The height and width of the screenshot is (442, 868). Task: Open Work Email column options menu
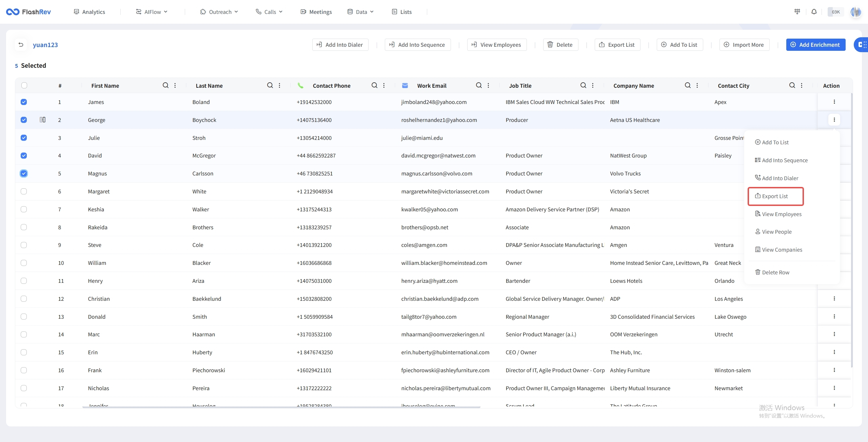click(x=488, y=85)
